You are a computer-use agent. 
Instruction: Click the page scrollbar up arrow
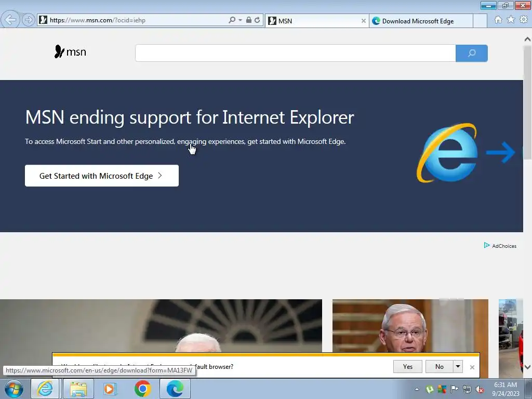point(528,39)
